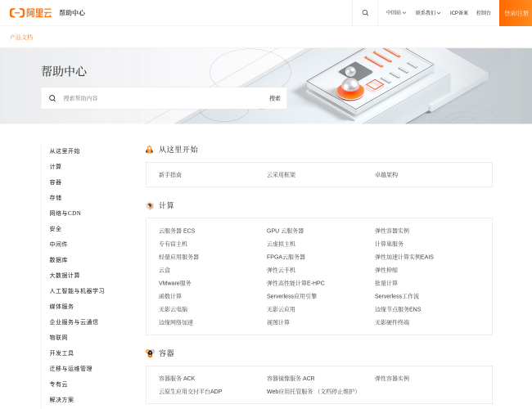The height and width of the screenshot is (409, 532).
Task: Open the VMware服务 link
Action: click(174, 283)
